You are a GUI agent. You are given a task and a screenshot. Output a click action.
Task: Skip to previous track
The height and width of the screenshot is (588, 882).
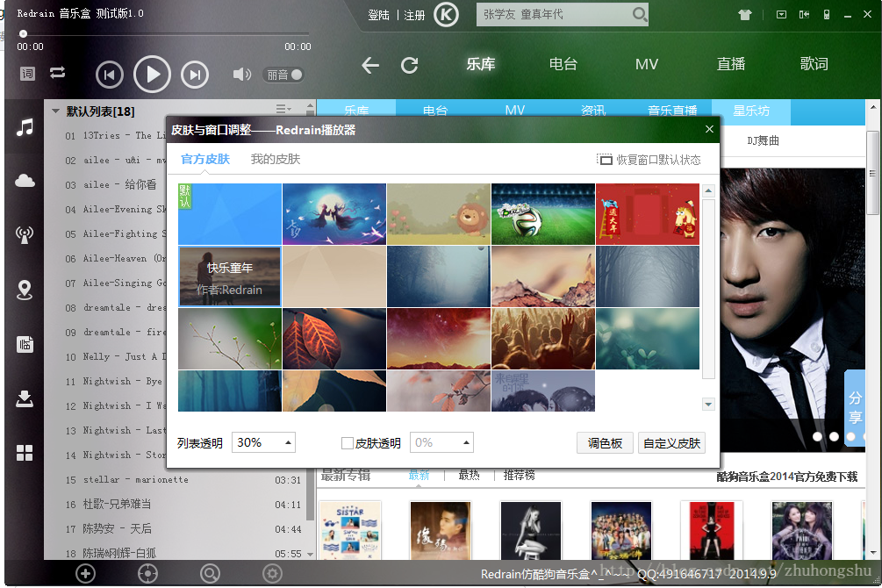tap(110, 75)
